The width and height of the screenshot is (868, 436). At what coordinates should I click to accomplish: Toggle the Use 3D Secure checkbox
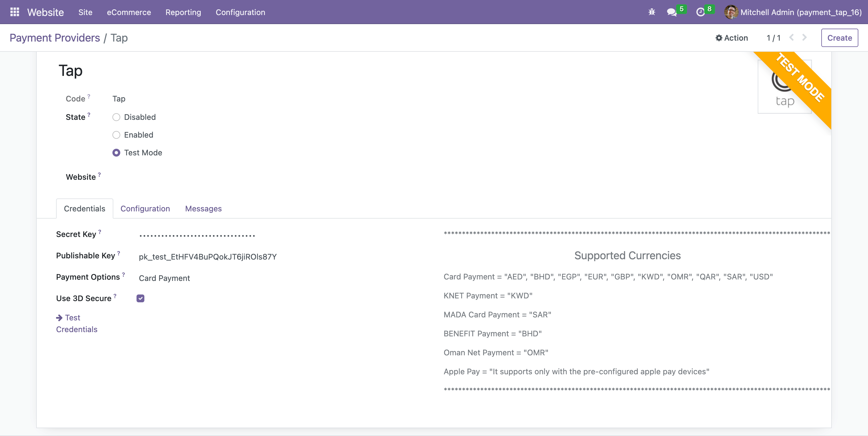click(x=140, y=298)
